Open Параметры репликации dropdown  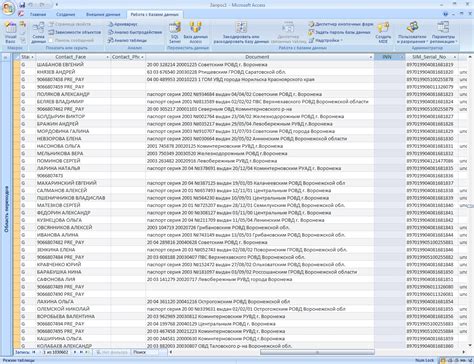pos(443,33)
